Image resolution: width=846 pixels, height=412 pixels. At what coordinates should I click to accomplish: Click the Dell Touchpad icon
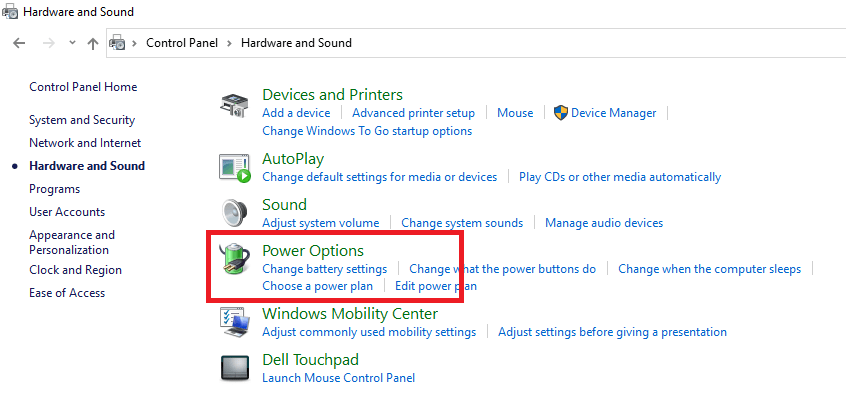coord(234,367)
